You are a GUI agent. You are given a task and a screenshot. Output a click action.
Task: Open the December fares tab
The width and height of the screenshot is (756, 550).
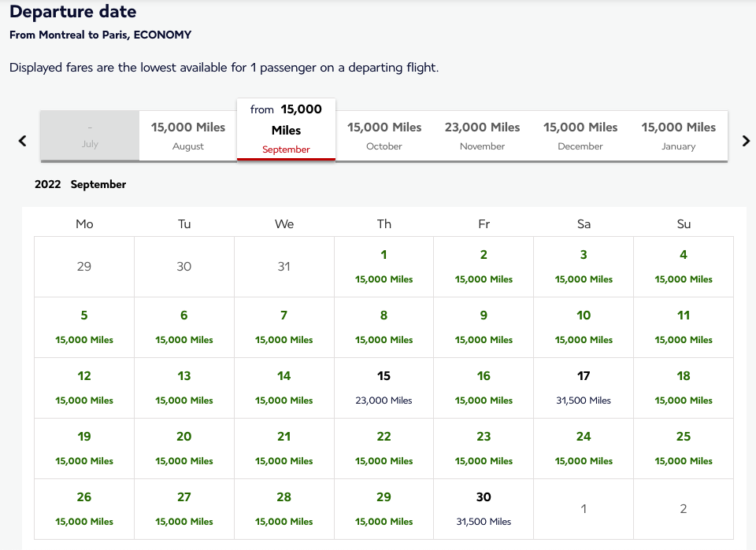(580, 135)
